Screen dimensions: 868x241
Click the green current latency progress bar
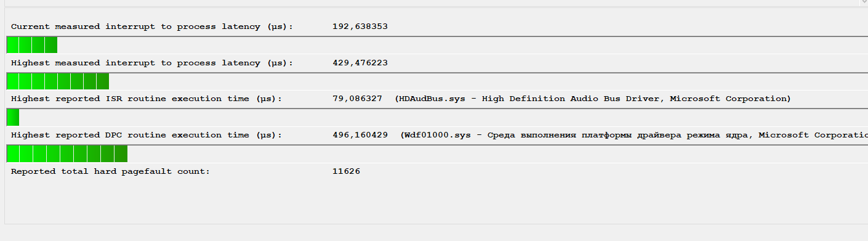tap(32, 45)
